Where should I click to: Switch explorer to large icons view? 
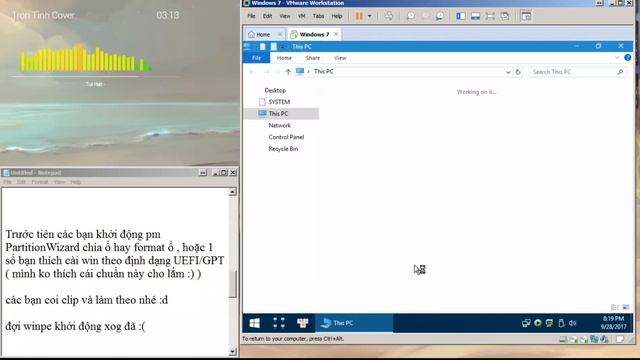pos(626,307)
